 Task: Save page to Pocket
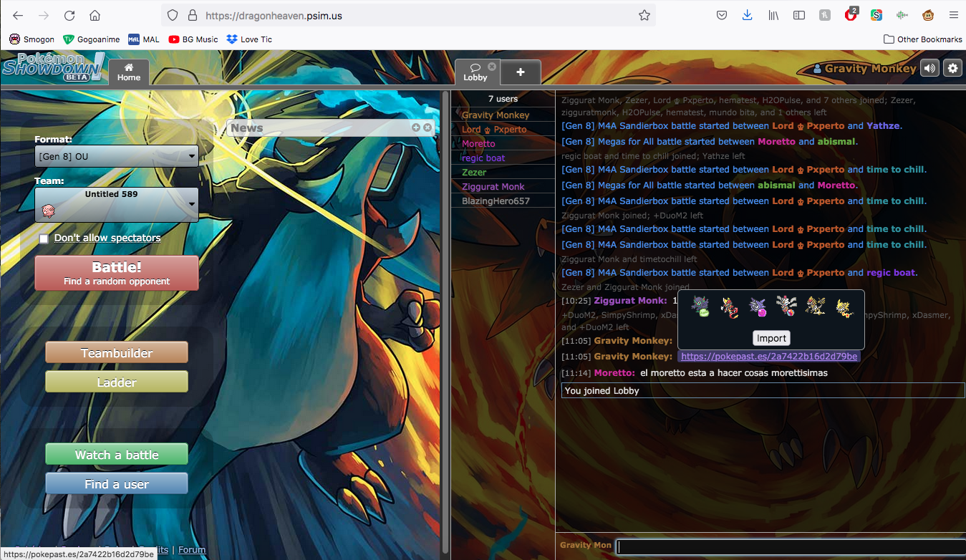[x=723, y=15]
